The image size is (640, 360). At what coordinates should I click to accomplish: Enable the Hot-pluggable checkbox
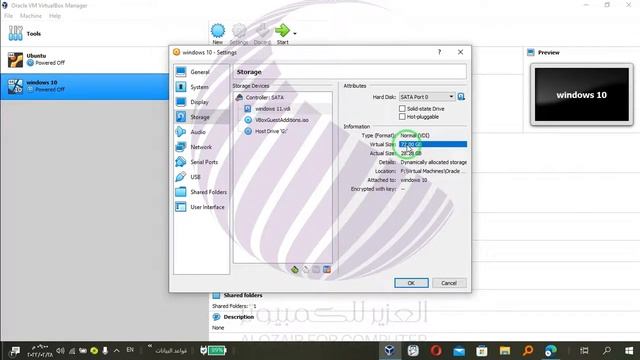tap(402, 117)
